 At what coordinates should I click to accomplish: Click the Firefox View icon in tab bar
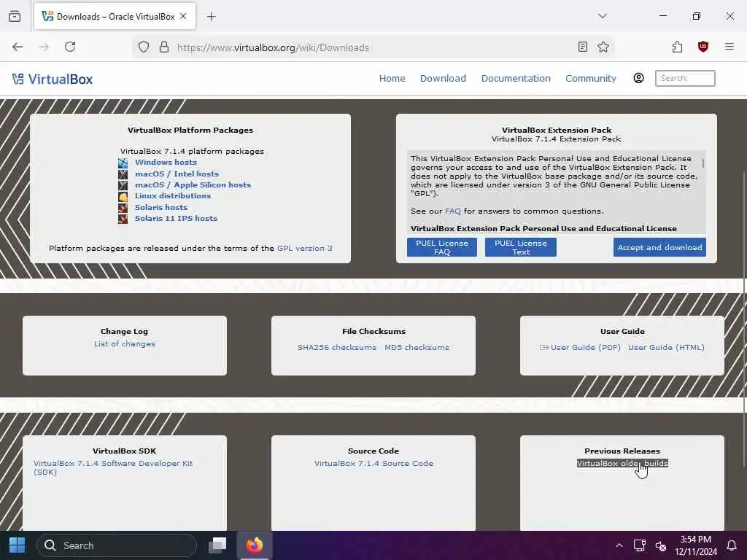click(x=15, y=16)
